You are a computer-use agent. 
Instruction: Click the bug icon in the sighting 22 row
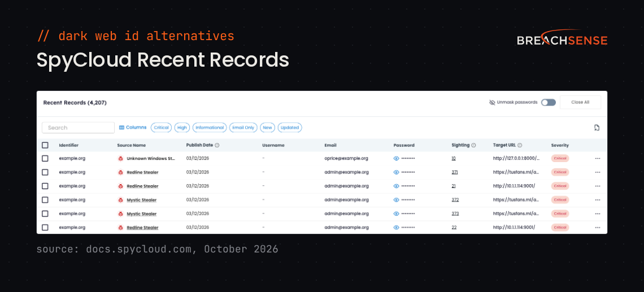coord(121,228)
